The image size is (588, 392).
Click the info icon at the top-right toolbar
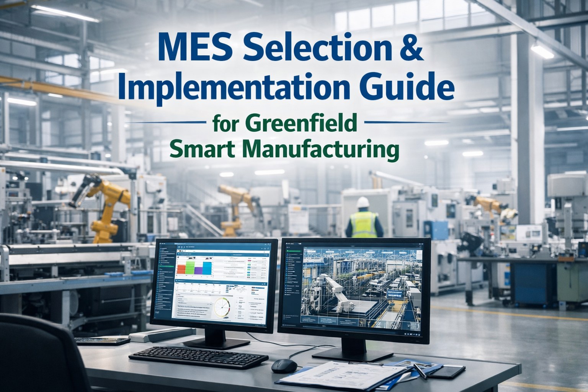pos(268,248)
